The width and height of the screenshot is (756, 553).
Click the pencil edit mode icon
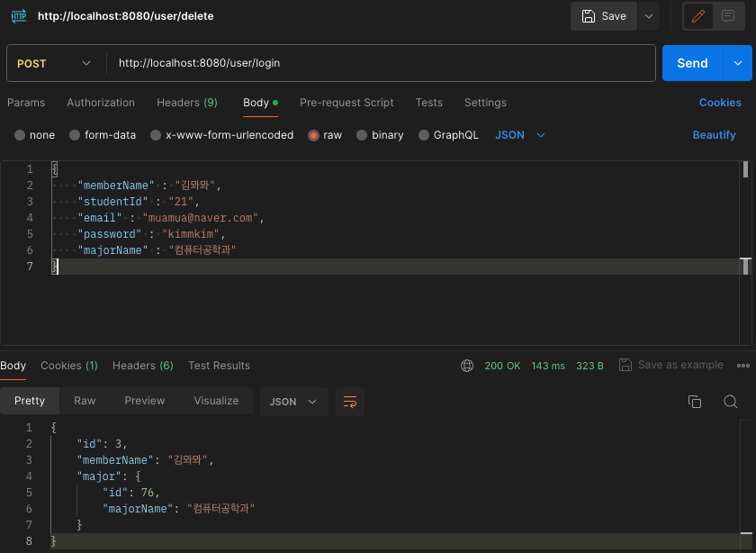(698, 16)
